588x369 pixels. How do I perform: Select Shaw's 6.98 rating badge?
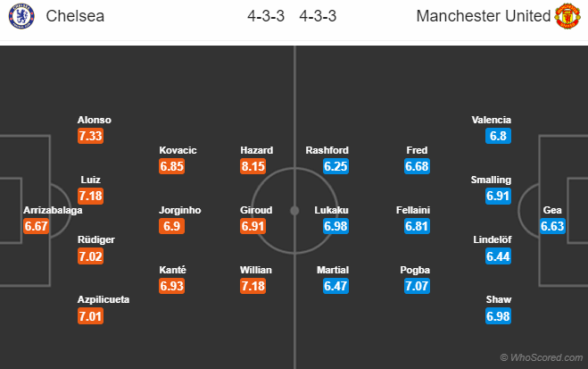[498, 316]
